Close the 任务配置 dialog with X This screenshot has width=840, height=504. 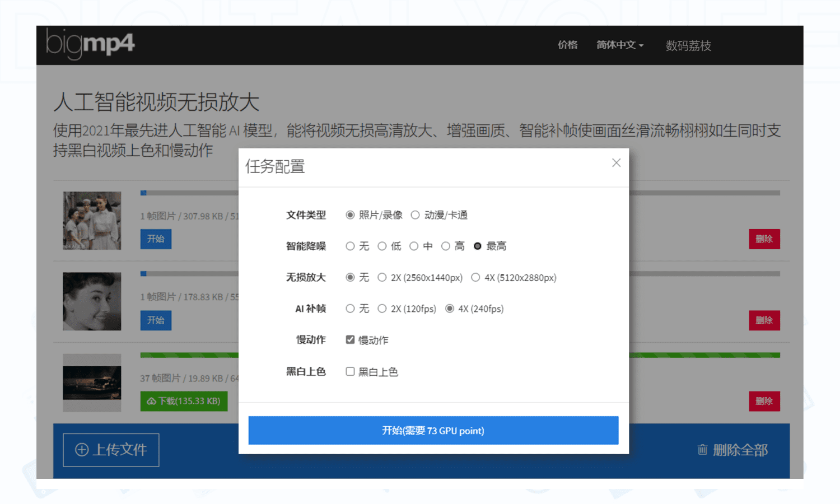point(616,163)
